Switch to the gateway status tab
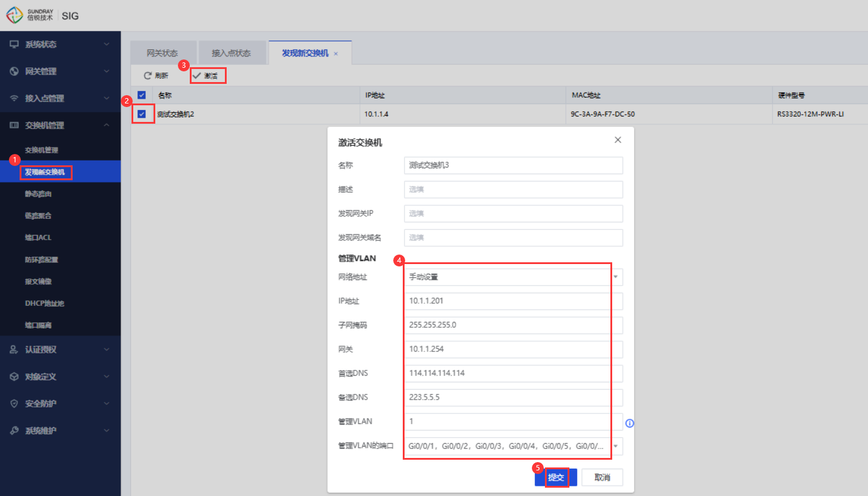This screenshot has height=496, width=868. (x=162, y=54)
